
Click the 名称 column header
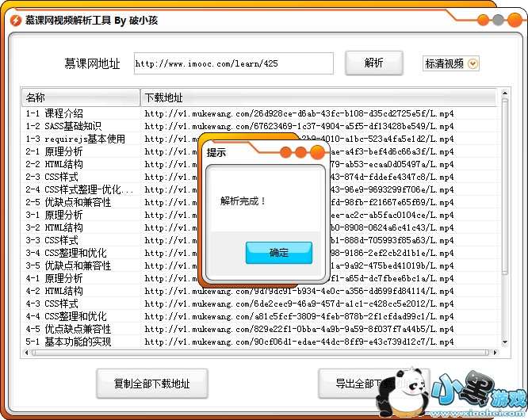click(81, 97)
